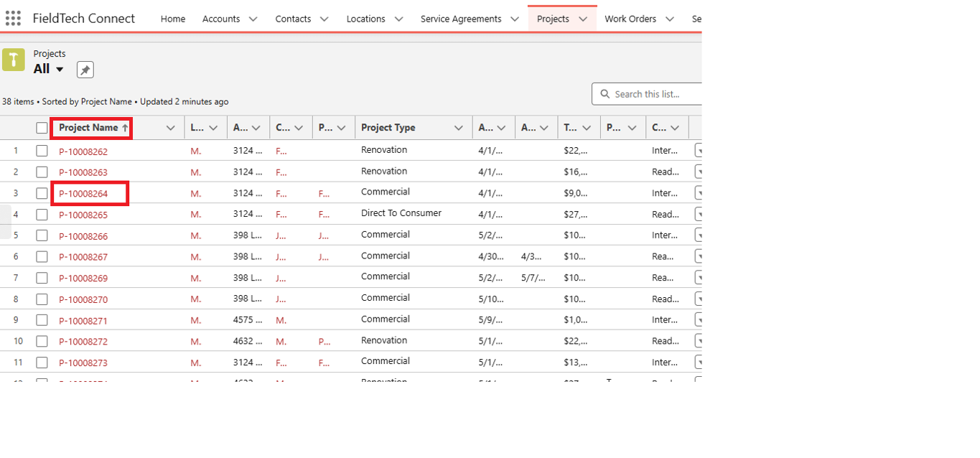Viewport: 980px width, 458px height.
Task: Click the sort arrow on Project Name column
Action: coord(125,128)
